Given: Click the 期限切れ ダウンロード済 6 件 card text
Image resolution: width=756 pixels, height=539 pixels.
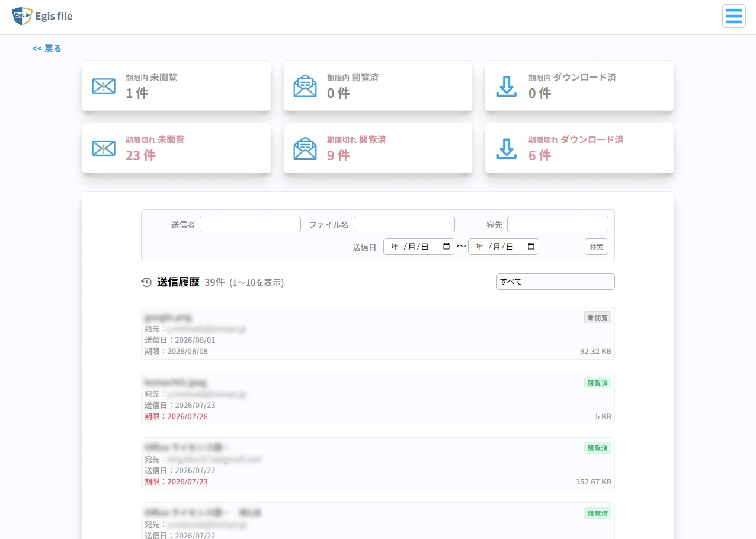Looking at the screenshot, I should 576,148.
